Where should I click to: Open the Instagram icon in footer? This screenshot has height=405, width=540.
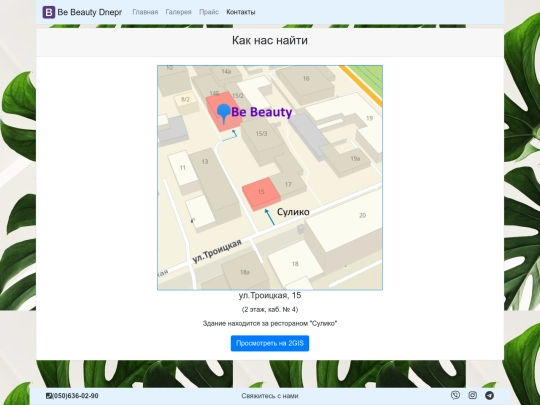472,395
